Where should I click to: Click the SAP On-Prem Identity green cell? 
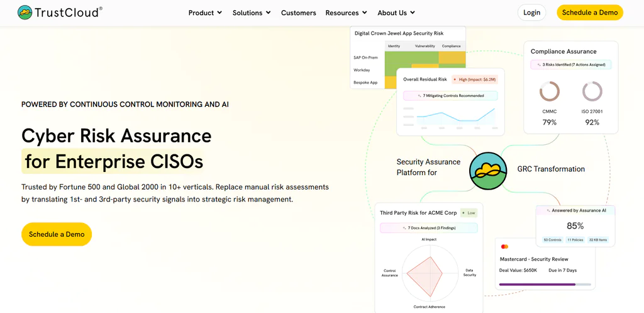coord(398,57)
